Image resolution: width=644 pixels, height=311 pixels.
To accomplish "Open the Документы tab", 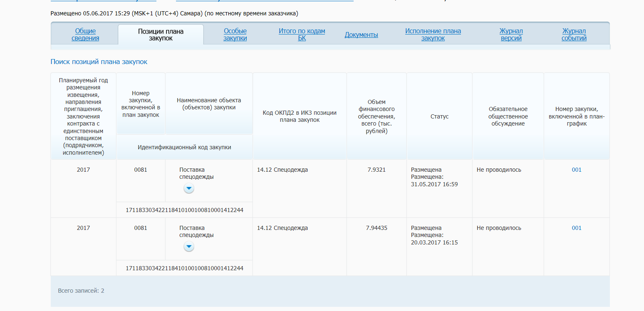I will pos(361,35).
